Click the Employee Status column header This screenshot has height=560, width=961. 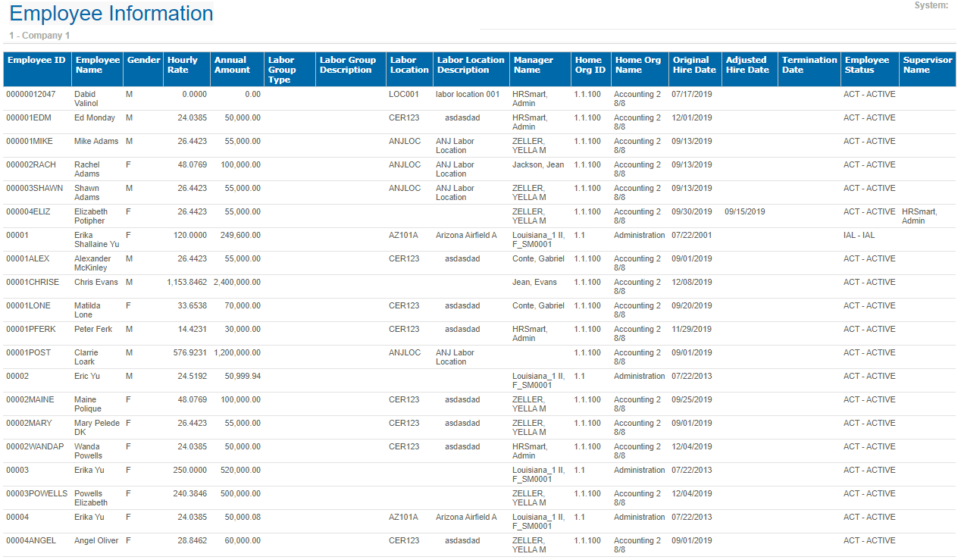pyautogui.click(x=867, y=65)
